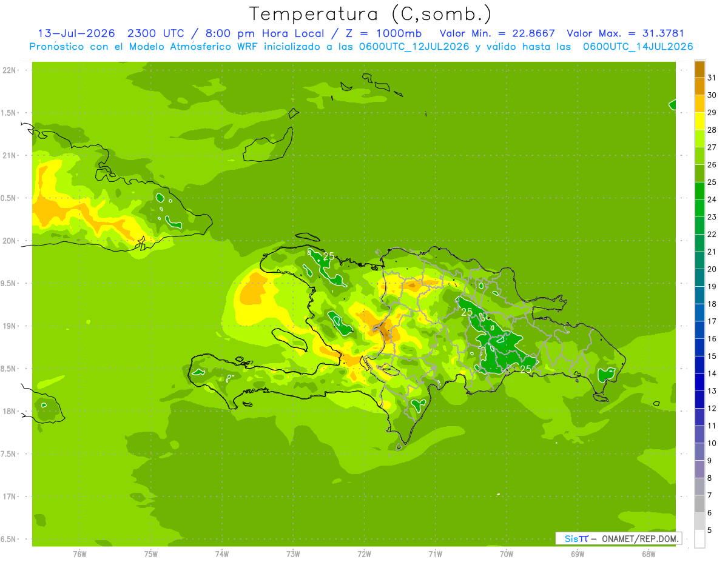The height and width of the screenshot is (562, 728).
Task: Click the "21N" latitude label
Action: [10, 155]
